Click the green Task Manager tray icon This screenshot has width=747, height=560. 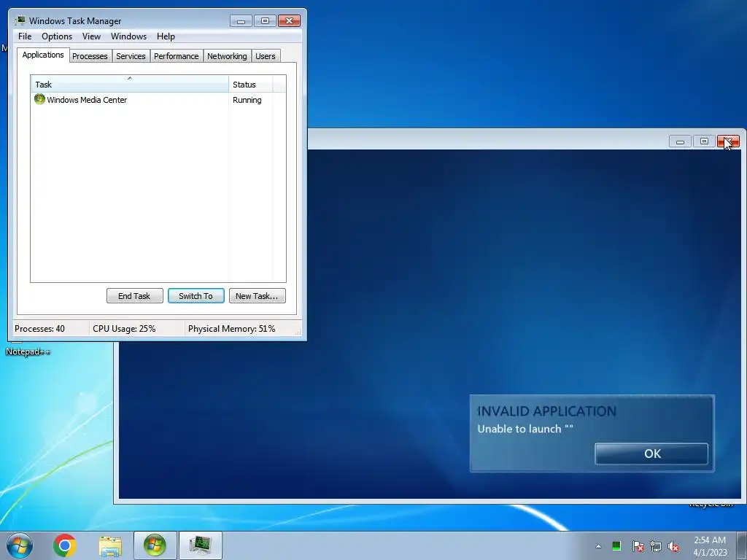pos(616,545)
